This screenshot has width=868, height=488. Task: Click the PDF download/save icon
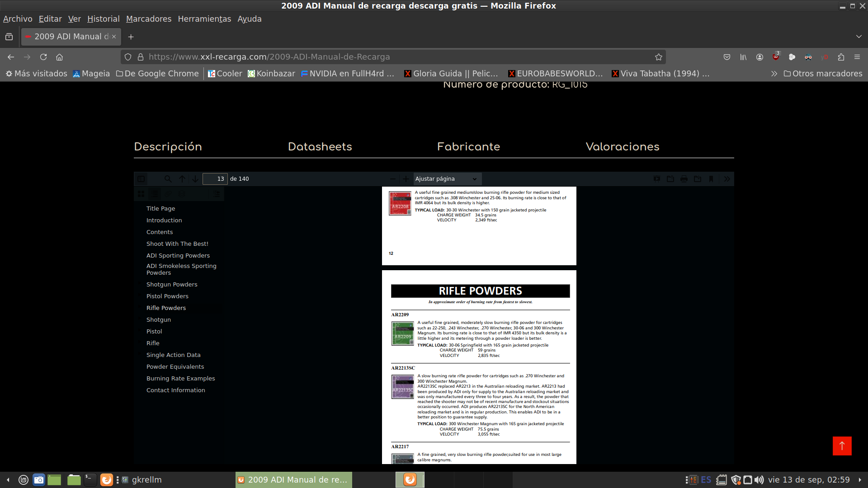[698, 179]
